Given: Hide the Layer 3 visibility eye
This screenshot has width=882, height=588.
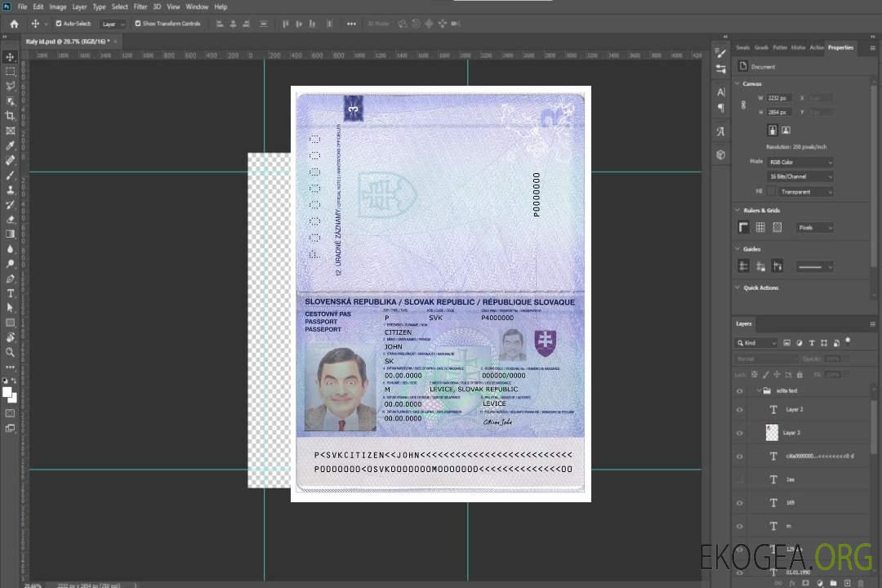Looking at the screenshot, I should point(740,434).
